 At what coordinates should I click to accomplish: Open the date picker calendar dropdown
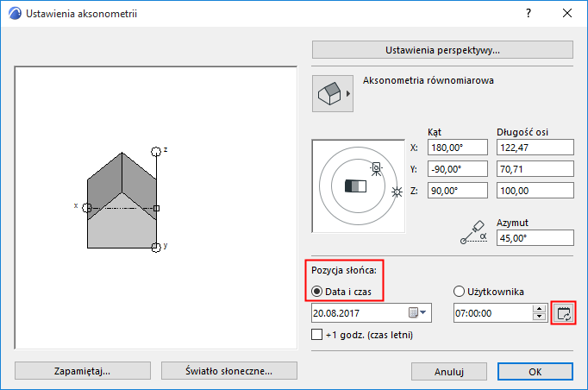pos(417,312)
